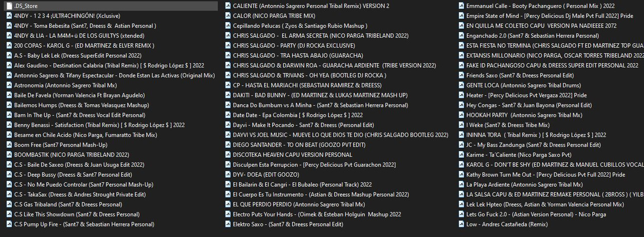The width and height of the screenshot is (644, 237).
Task: Click the audio icon beside DIEGO SANTANDER - TO ON BEAT
Action: click(228, 145)
